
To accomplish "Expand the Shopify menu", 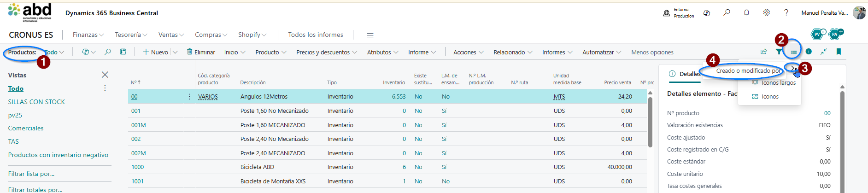I will click(x=252, y=35).
